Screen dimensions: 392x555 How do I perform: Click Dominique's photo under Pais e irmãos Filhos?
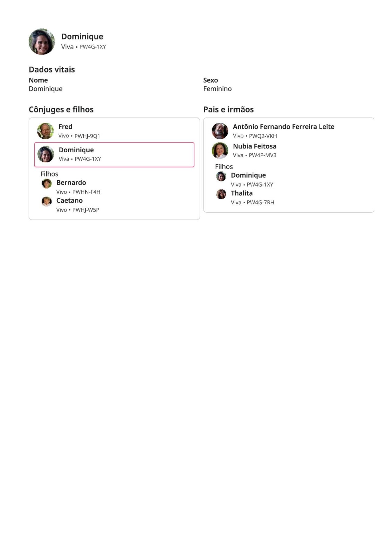[221, 176]
